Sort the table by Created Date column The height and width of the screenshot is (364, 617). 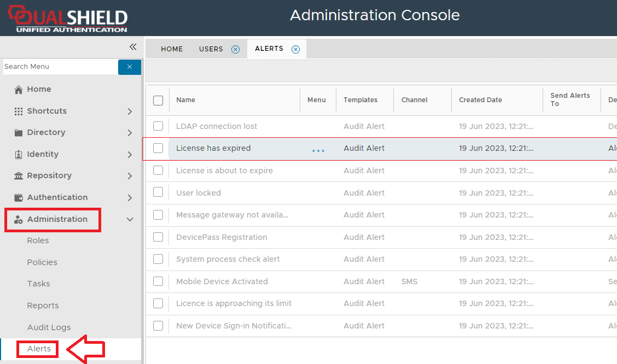[x=480, y=100]
